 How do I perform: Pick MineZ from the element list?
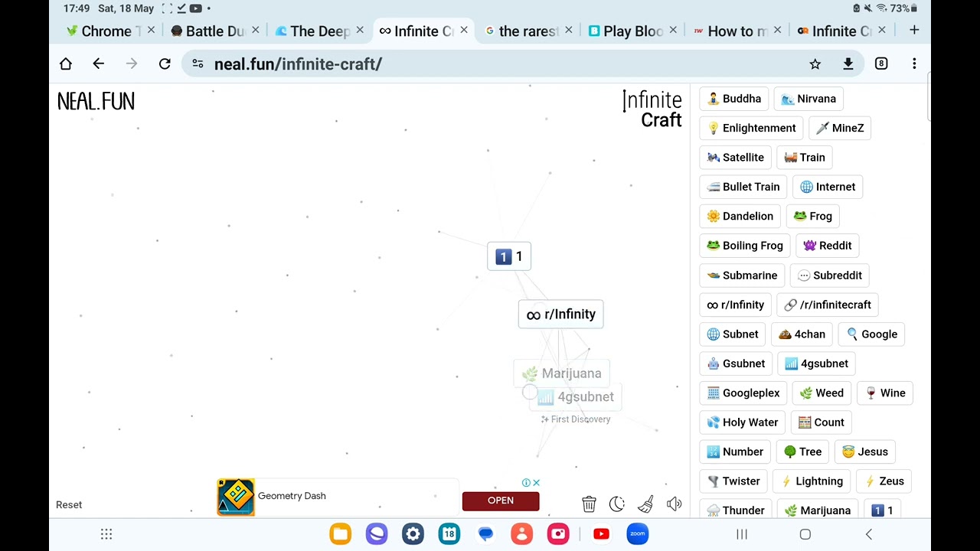[x=840, y=128]
